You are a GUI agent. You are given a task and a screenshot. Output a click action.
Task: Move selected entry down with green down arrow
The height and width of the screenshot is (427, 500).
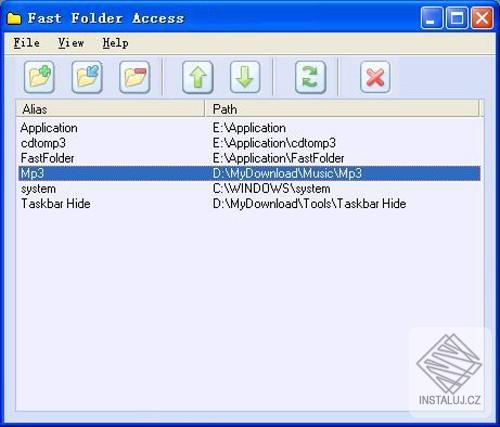tap(245, 77)
